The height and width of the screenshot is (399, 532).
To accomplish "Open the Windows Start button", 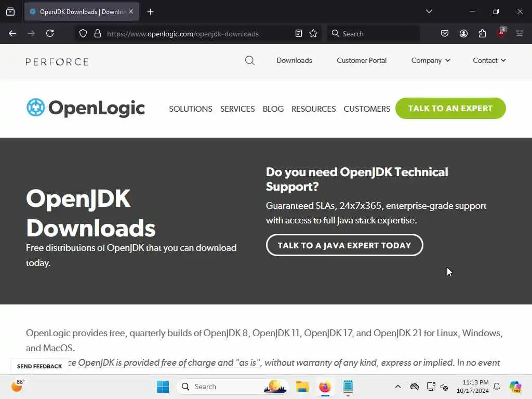I will pos(163,387).
